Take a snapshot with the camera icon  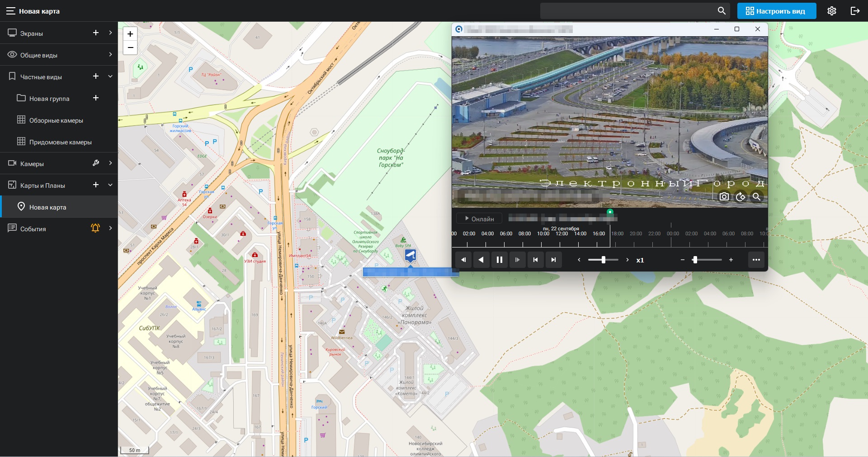724,197
